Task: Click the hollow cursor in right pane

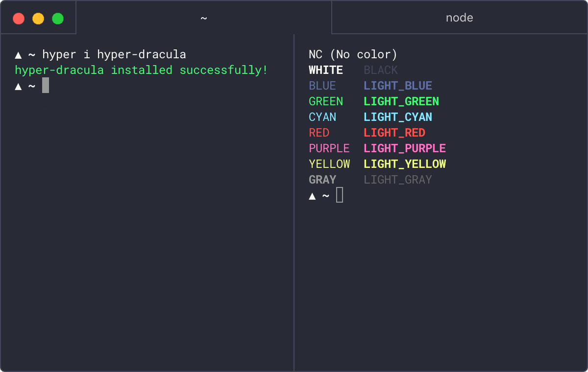Action: (x=340, y=195)
